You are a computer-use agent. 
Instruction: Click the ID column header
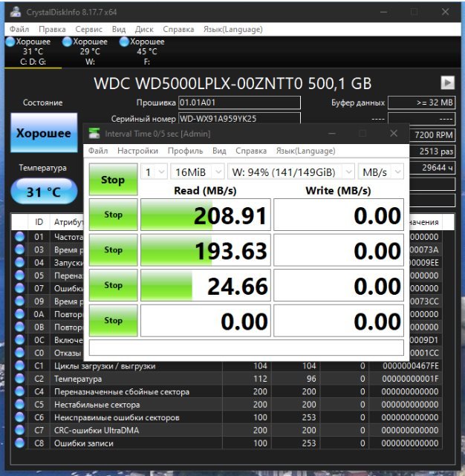click(39, 222)
